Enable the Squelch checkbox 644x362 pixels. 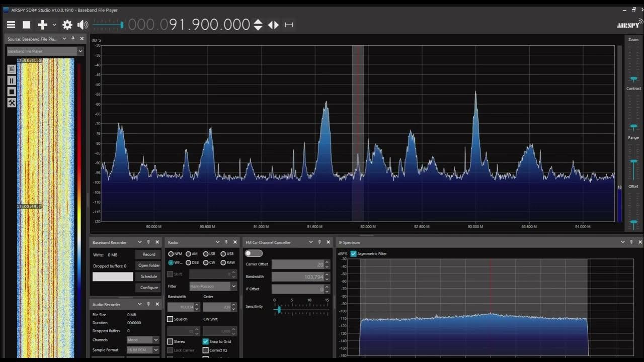coord(170,319)
